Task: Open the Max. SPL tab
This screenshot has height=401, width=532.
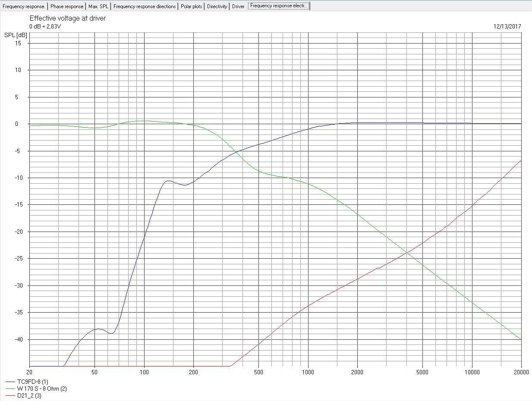Action: tap(98, 6)
